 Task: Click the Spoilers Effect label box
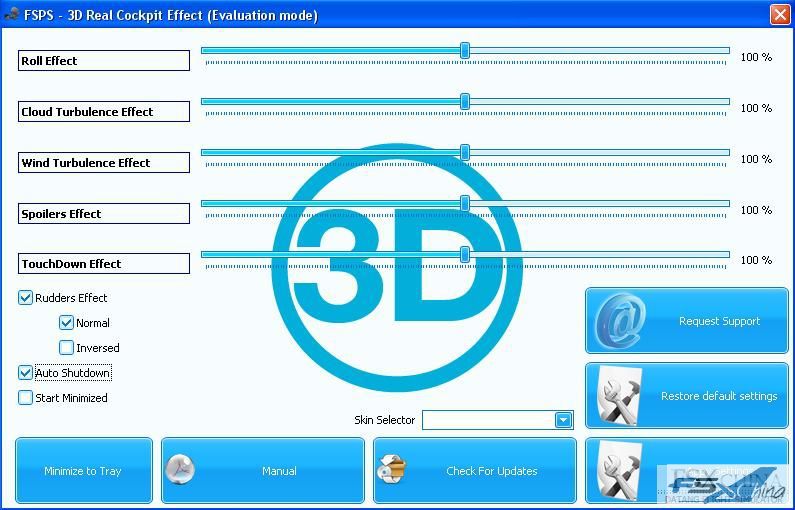[x=104, y=213]
